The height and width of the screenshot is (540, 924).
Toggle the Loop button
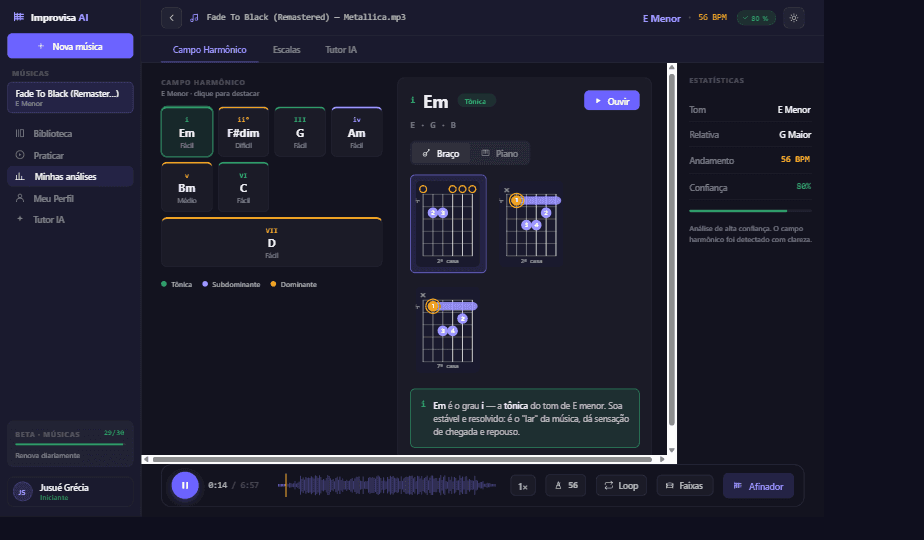pos(621,485)
